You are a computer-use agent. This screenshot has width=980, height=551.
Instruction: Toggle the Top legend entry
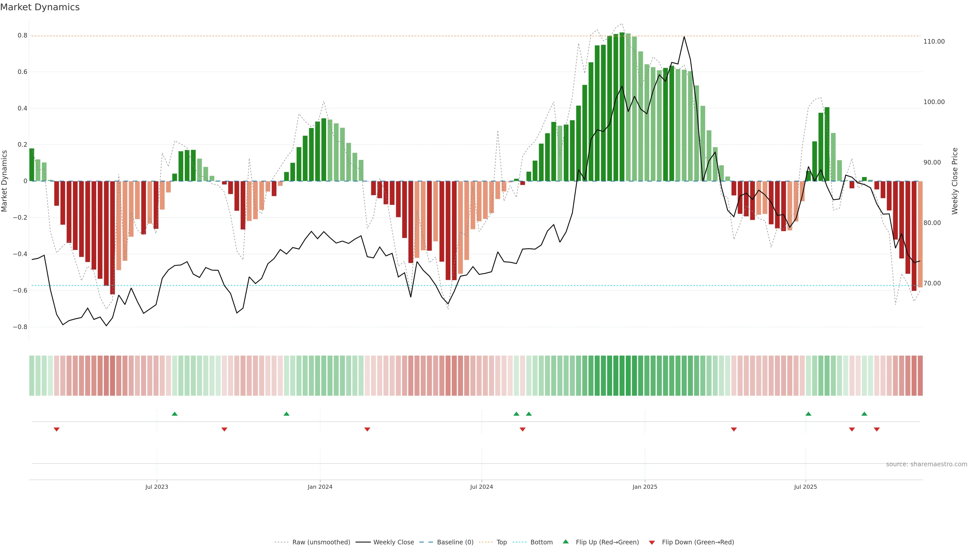(x=501, y=542)
